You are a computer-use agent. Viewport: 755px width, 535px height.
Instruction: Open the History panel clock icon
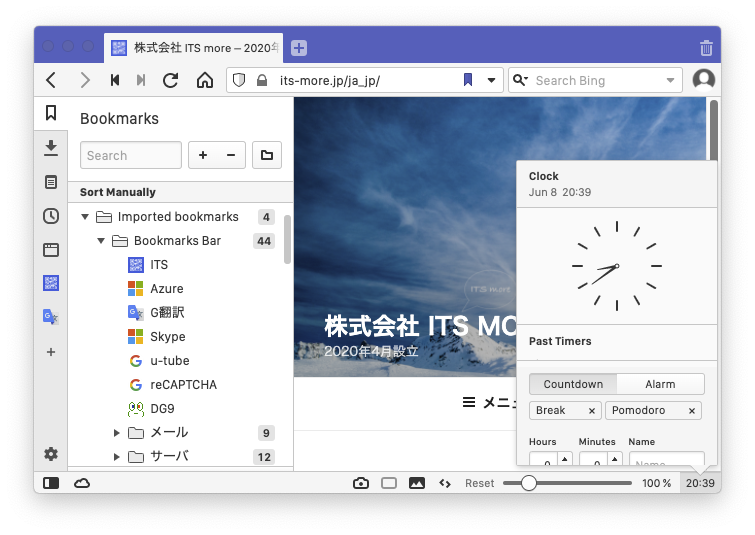click(51, 216)
